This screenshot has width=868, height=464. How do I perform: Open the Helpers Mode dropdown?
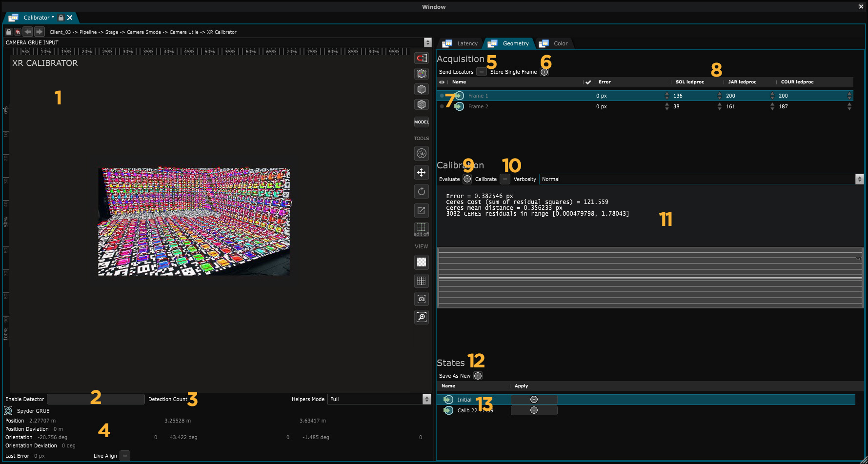(x=379, y=399)
